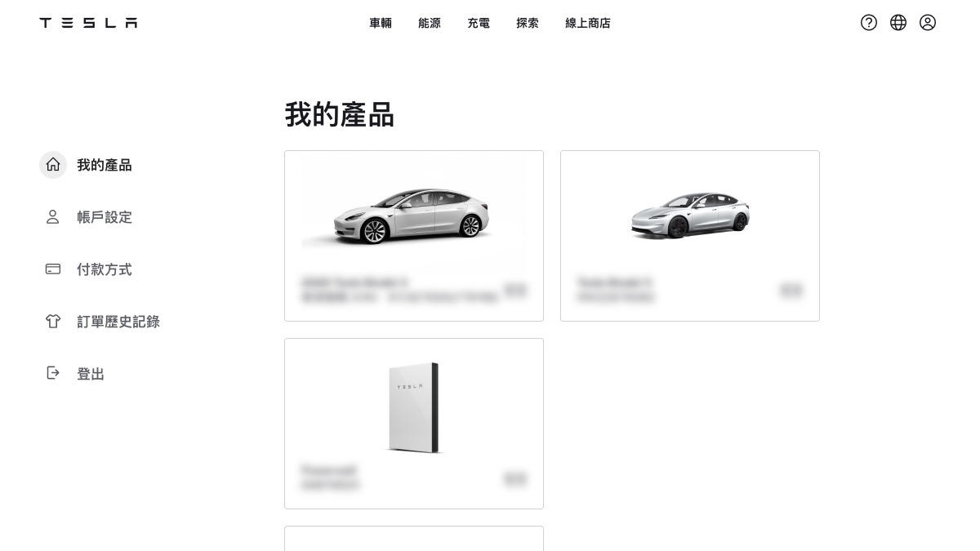Open the white Model 3 sedan card
The width and height of the screenshot is (980, 551).
pos(414,236)
